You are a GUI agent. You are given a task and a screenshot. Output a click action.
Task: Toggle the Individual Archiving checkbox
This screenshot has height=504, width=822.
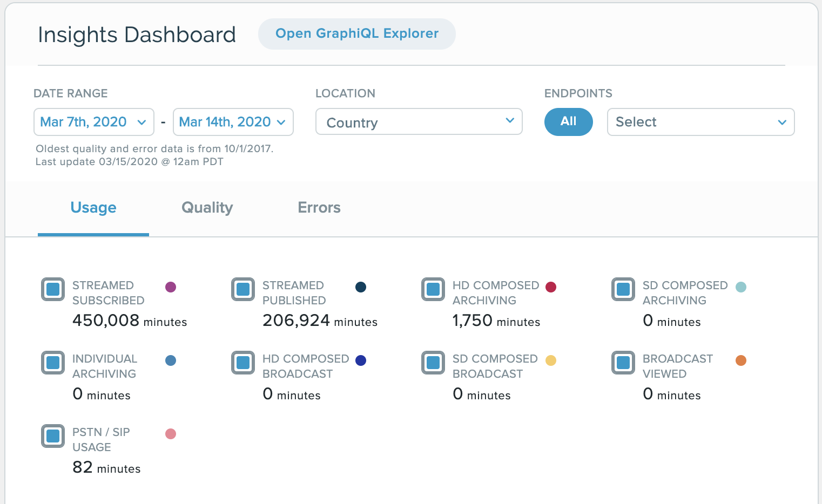[53, 363]
